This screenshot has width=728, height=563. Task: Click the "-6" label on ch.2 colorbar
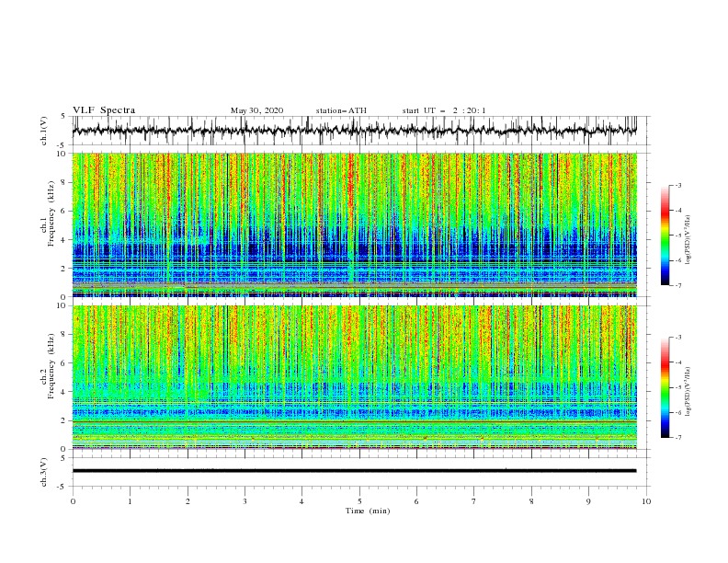(x=677, y=412)
